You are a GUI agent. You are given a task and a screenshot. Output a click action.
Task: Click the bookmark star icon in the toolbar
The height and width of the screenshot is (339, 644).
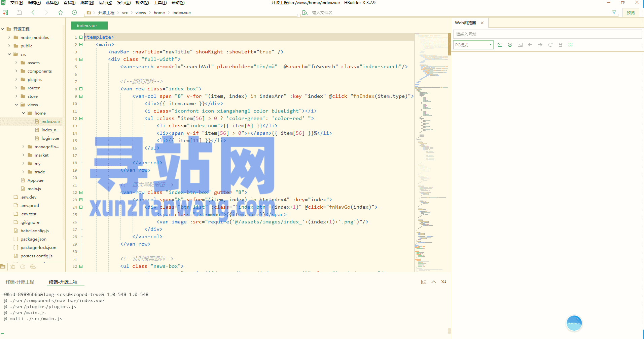pos(61,12)
